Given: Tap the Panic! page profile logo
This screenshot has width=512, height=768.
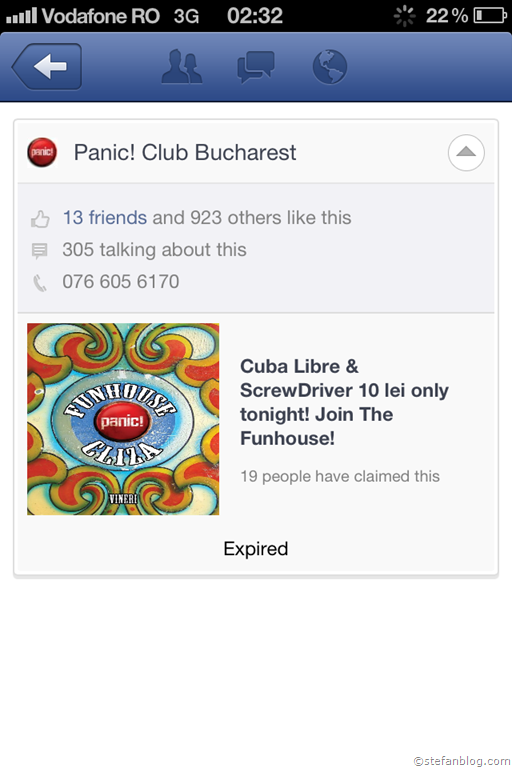Looking at the screenshot, I should [x=42, y=152].
